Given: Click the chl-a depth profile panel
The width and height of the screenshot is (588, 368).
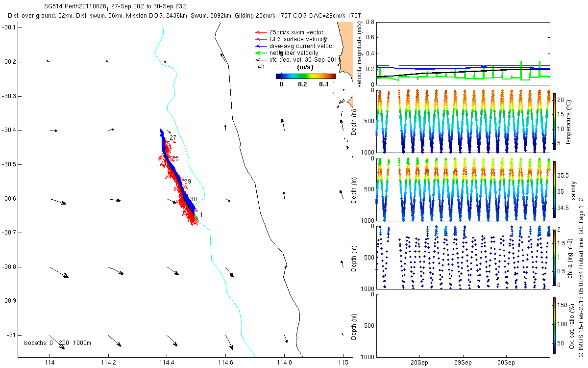Looking at the screenshot, I should coord(462,257).
